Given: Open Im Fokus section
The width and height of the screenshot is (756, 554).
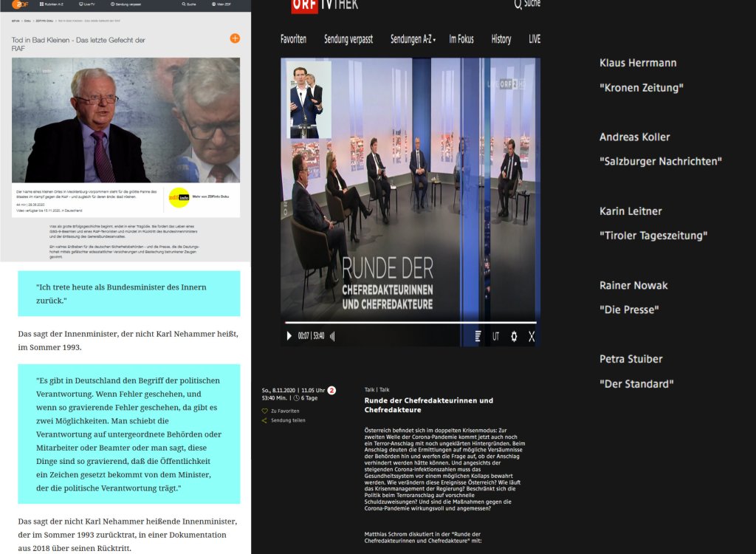Looking at the screenshot, I should (461, 39).
